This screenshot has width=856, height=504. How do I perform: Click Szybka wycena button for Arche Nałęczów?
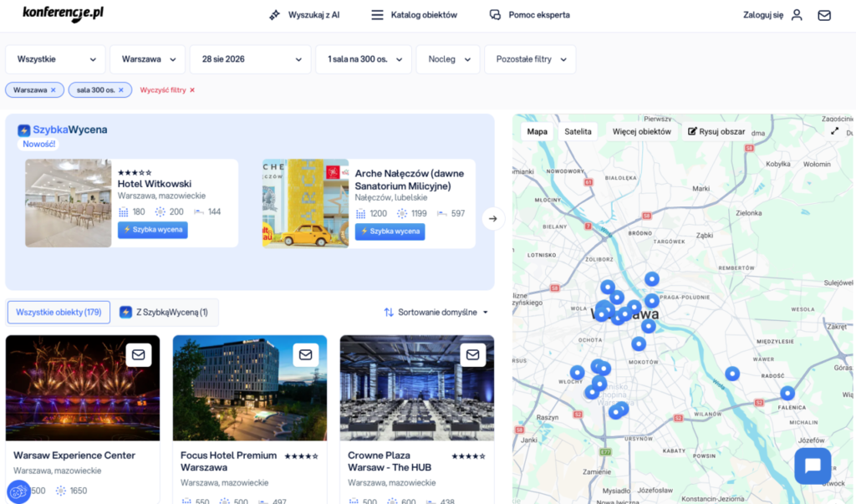point(390,232)
